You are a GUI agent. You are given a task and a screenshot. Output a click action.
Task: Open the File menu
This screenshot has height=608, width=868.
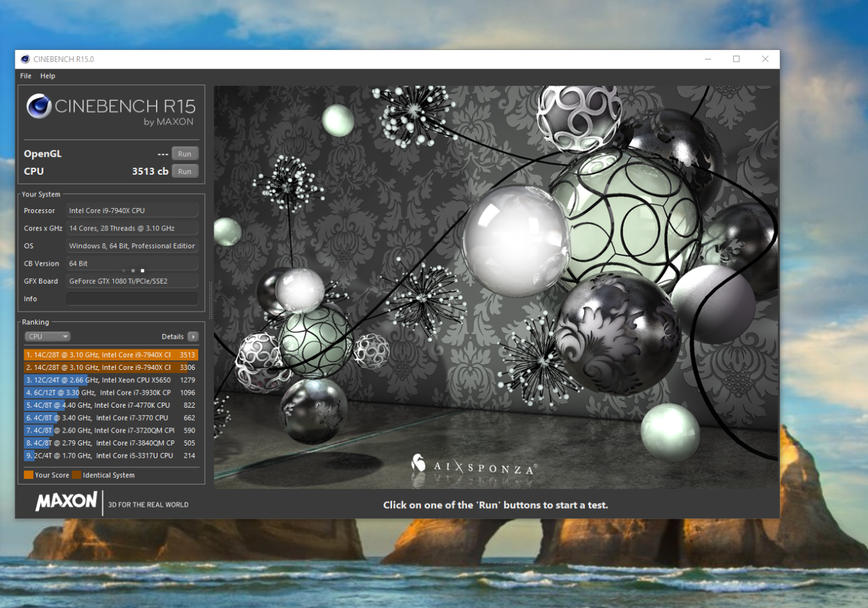(26, 76)
